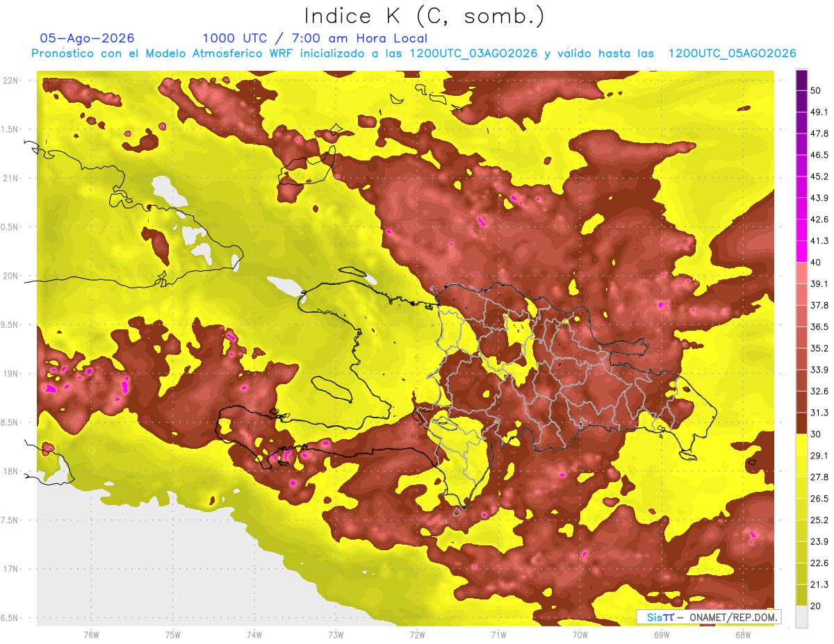Click the '46.5' colorbar label

(819, 155)
